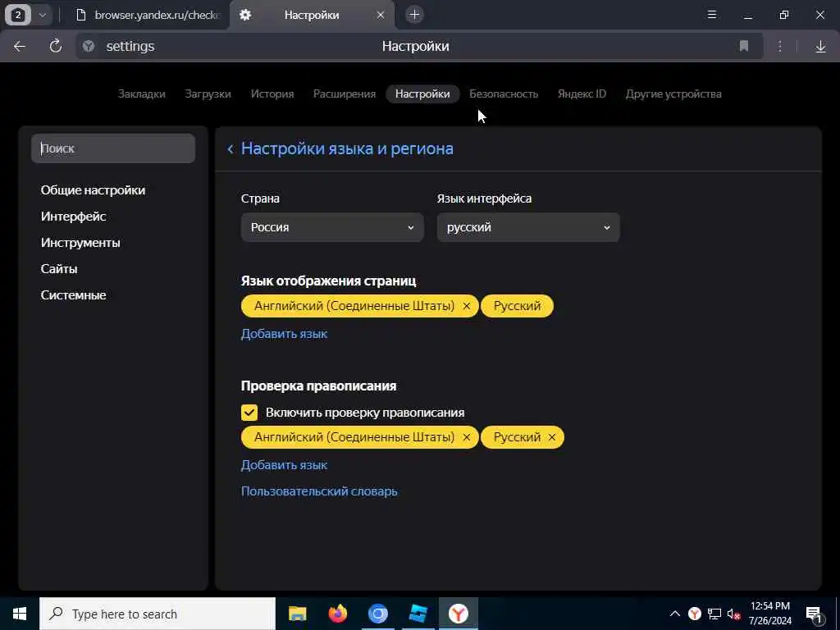Remove Английский from spellcheck languages
This screenshot has height=630, width=840.
coord(466,437)
